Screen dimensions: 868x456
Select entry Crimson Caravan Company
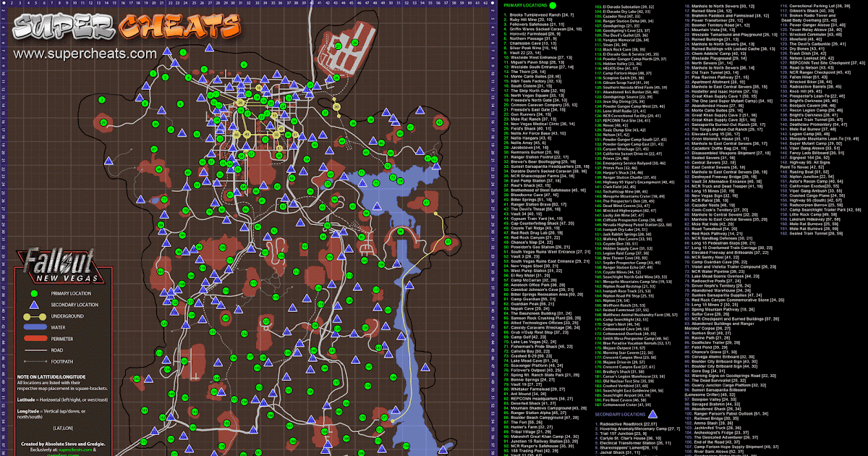(542, 104)
